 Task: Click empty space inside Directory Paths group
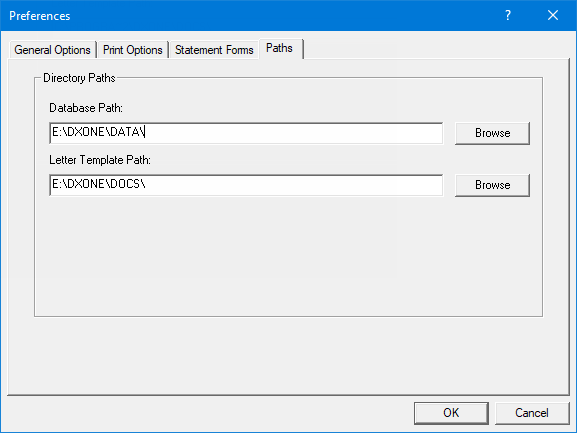click(288, 258)
